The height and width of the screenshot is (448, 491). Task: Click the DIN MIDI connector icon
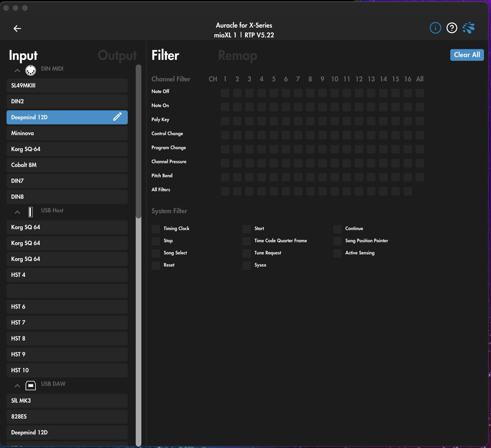pyautogui.click(x=30, y=70)
